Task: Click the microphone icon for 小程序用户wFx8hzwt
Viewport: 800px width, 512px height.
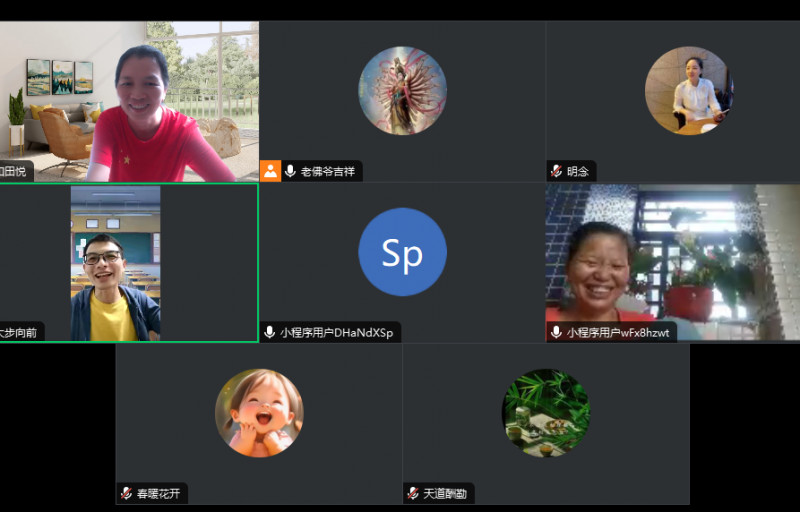Action: pos(556,332)
